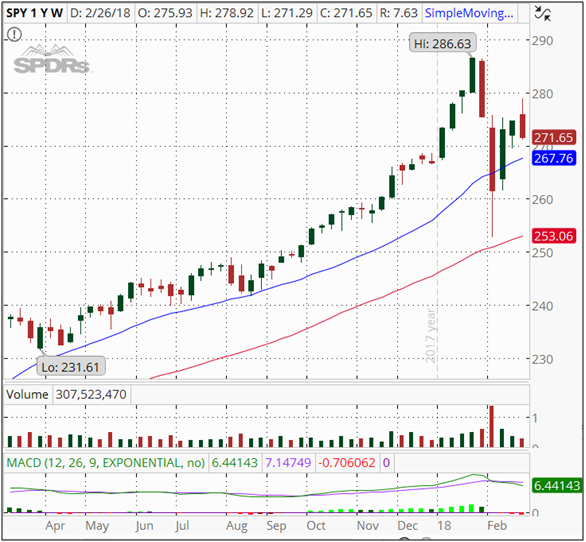Click the Sep label on time axis
Image resolution: width=586 pixels, height=542 pixels.
277,526
